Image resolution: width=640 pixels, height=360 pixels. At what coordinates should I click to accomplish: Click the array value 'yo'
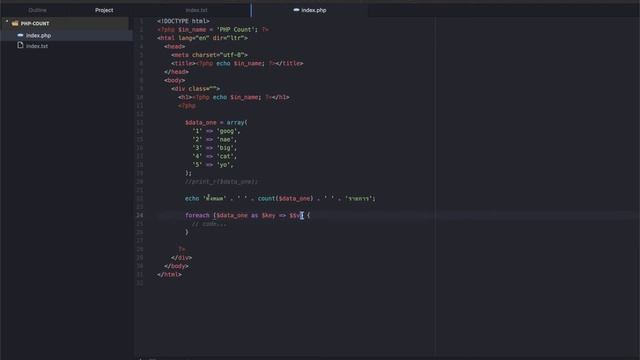coord(223,165)
